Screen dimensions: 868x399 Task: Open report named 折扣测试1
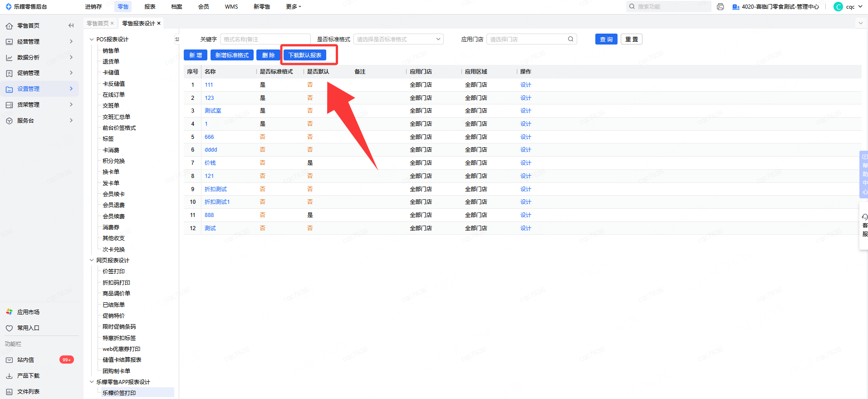[217, 202]
